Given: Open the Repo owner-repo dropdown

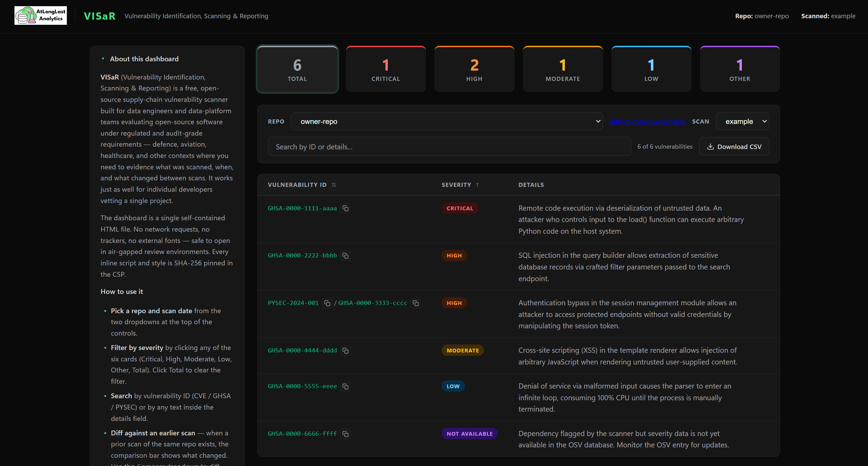Looking at the screenshot, I should tap(447, 121).
